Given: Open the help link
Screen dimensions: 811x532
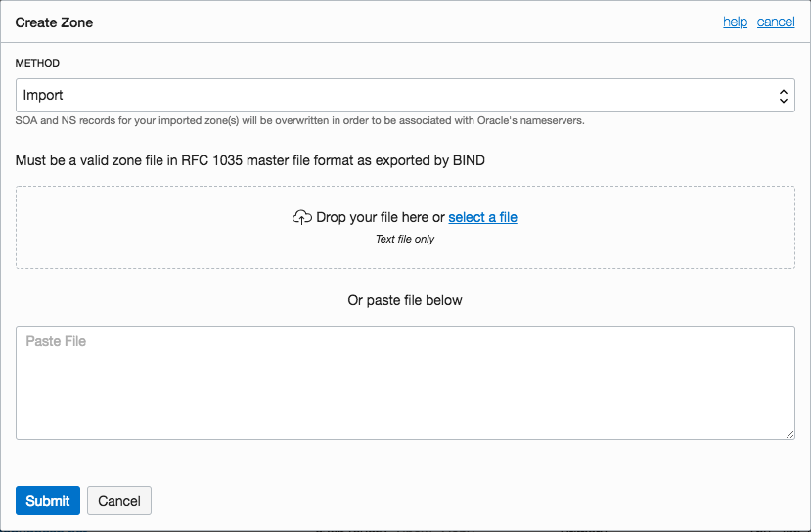Looking at the screenshot, I should [x=735, y=22].
